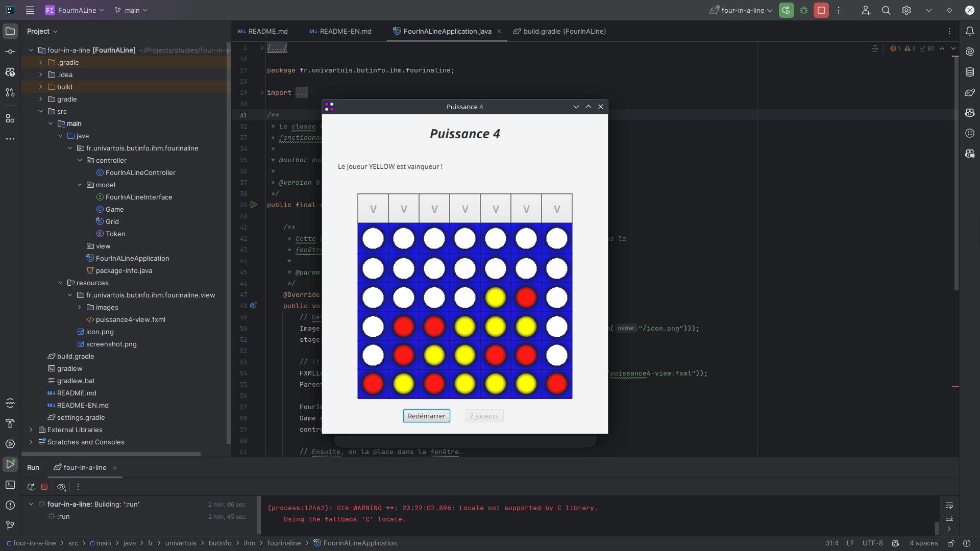
Task: Click the UTF-8 encoding status bar entry
Action: [x=872, y=543]
